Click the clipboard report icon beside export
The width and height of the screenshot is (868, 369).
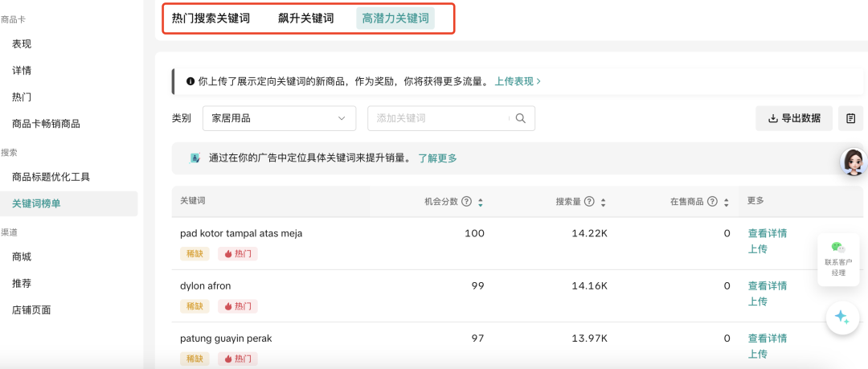click(x=850, y=118)
